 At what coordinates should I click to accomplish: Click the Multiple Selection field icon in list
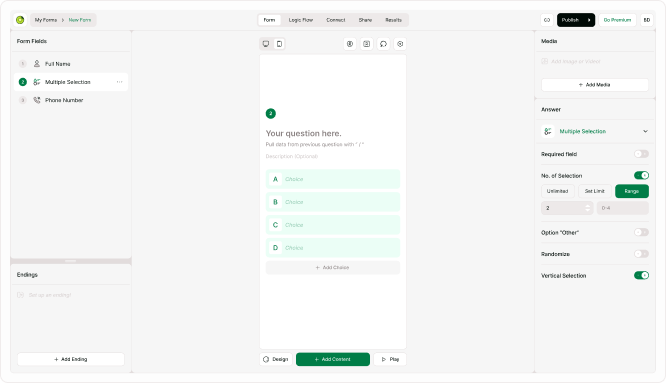coord(37,82)
